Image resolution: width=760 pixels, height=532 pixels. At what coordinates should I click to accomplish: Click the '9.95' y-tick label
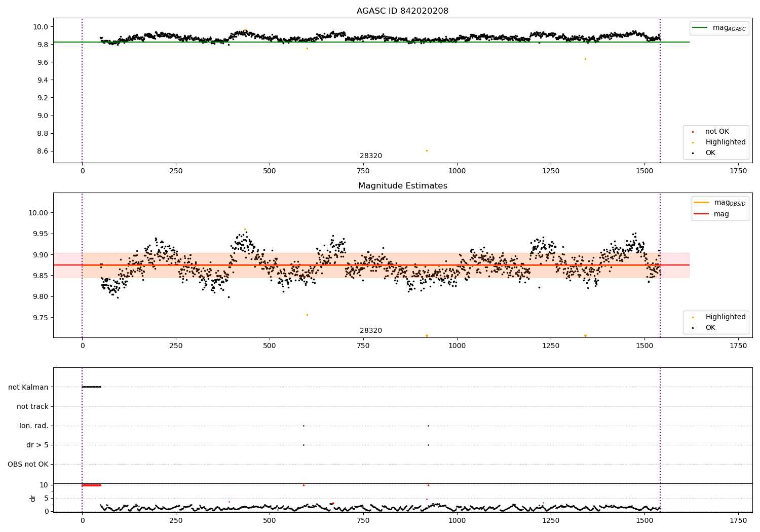(41, 234)
